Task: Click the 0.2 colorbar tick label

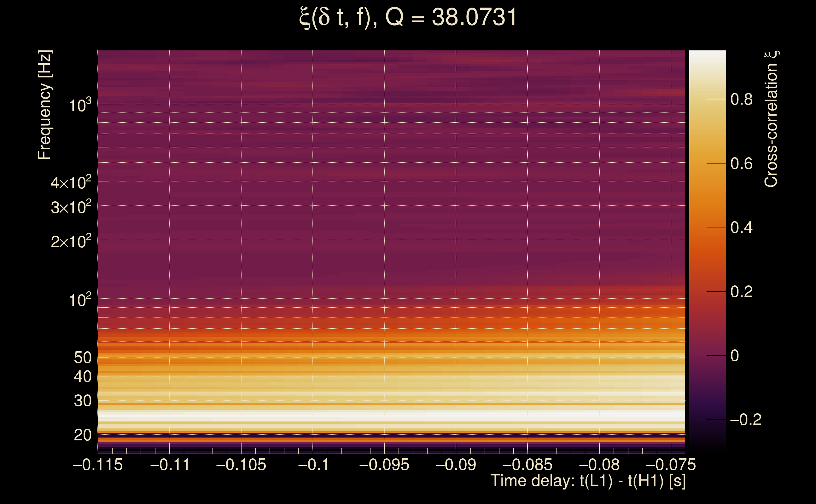Action: (741, 292)
